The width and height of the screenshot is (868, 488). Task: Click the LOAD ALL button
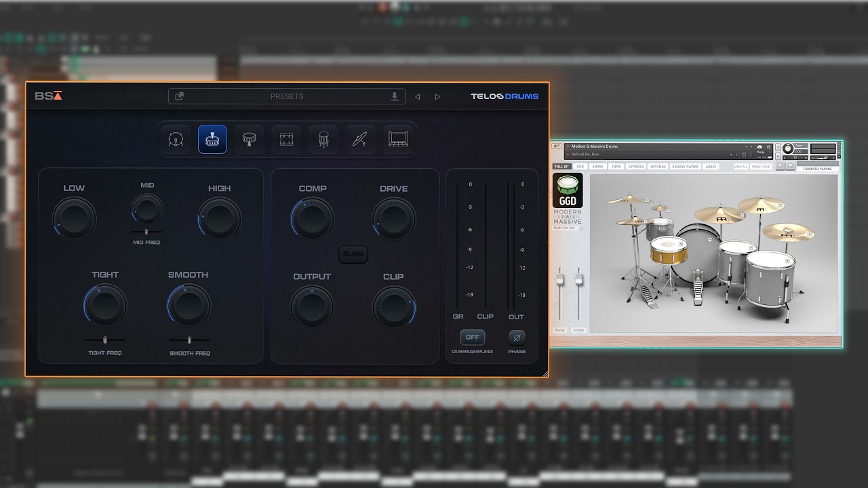(741, 167)
